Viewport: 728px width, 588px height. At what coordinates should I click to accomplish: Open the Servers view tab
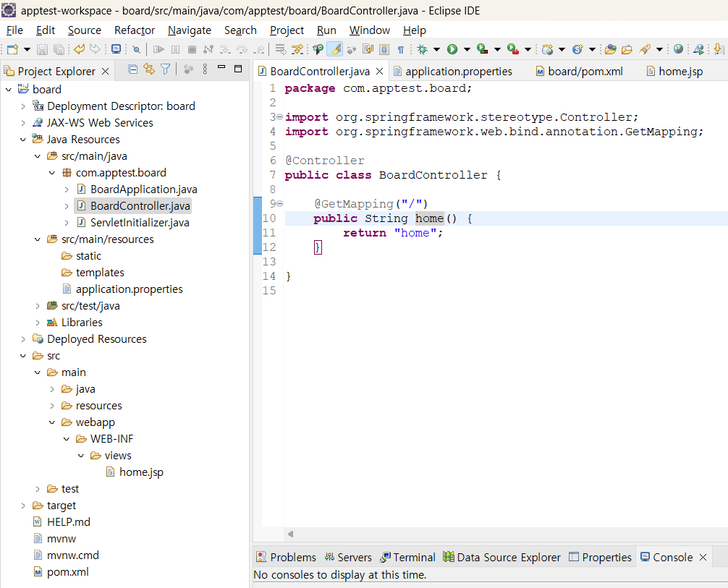pyautogui.click(x=348, y=557)
